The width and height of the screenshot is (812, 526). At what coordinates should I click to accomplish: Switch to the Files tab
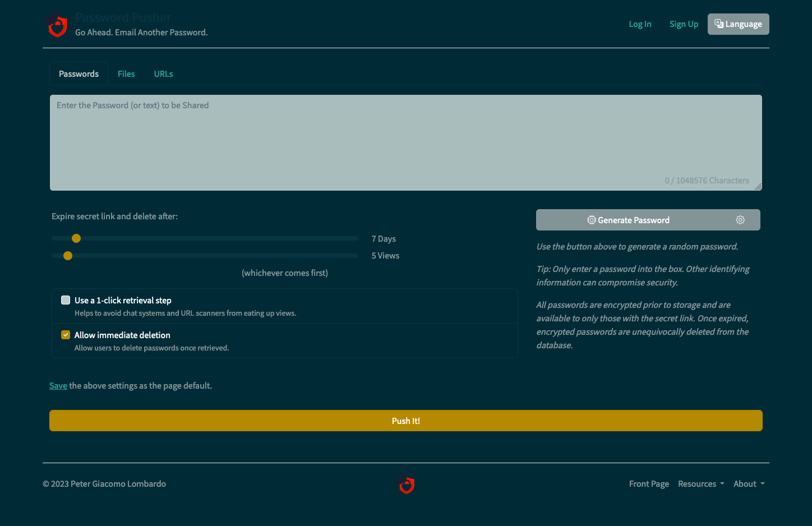(x=126, y=73)
